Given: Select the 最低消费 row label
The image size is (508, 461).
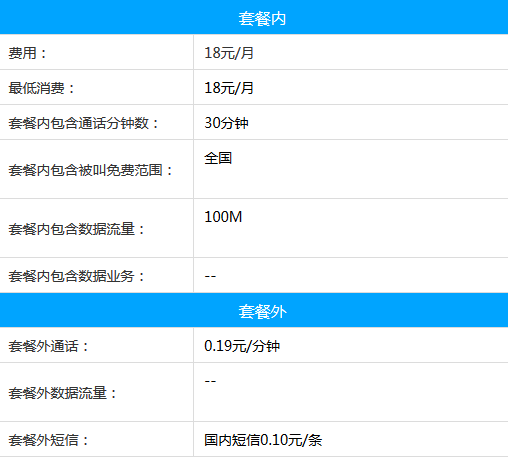Looking at the screenshot, I should tap(42, 88).
